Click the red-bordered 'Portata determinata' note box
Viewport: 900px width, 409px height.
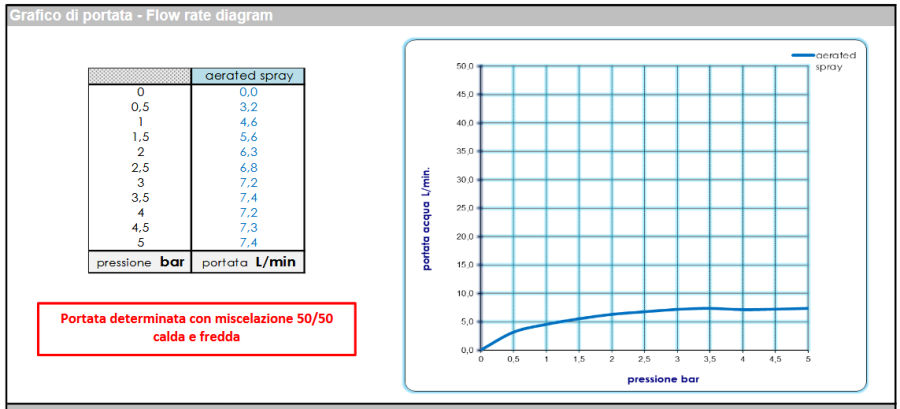click(197, 328)
